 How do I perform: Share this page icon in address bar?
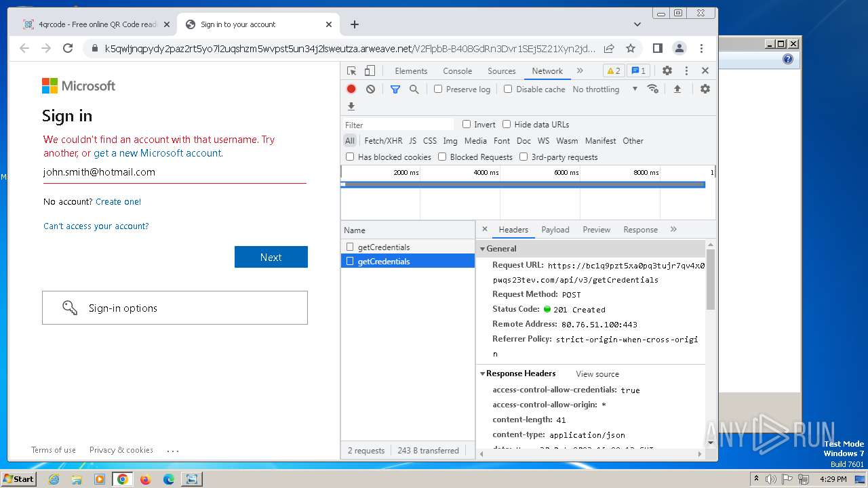[609, 48]
